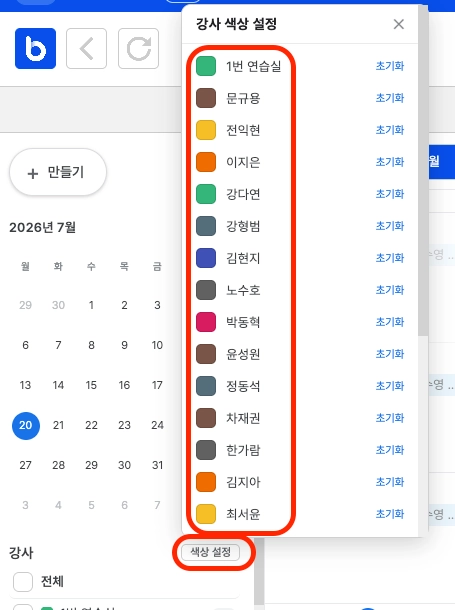Change the yellow swatch for 전익현
Screen dimensions: 455x610
coord(206,130)
